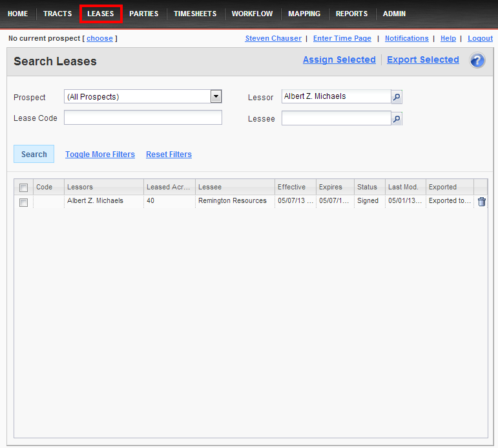The height and width of the screenshot is (448, 498).
Task: Delete the Albert Z. Michaels lease row
Action: (x=481, y=202)
